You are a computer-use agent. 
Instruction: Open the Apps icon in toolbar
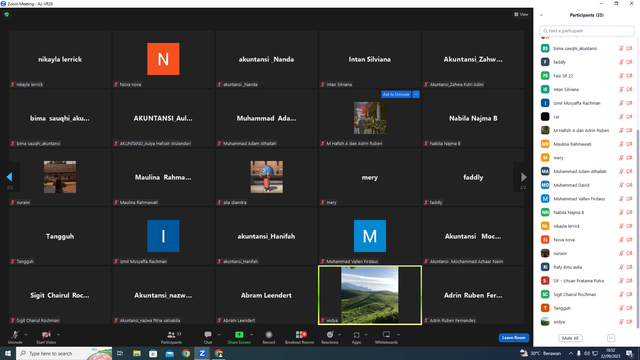point(356,335)
